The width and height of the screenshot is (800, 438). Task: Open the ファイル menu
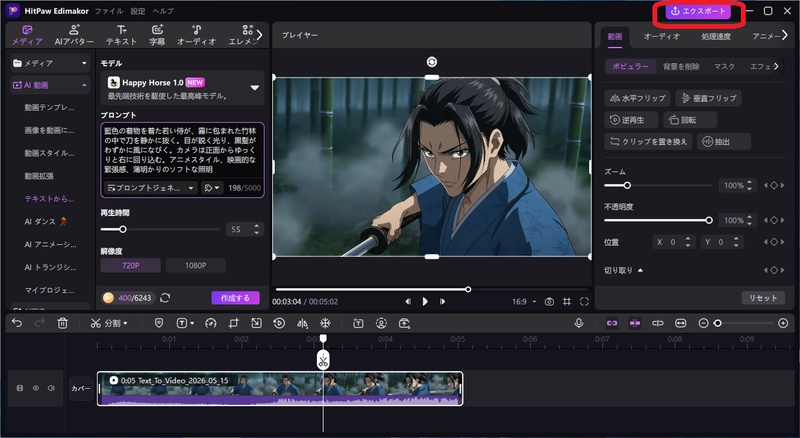pyautogui.click(x=109, y=11)
